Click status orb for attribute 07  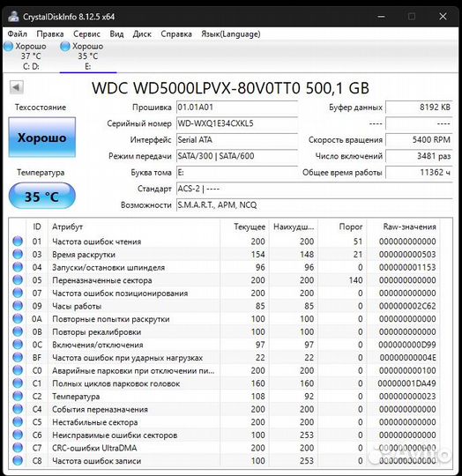tap(18, 293)
